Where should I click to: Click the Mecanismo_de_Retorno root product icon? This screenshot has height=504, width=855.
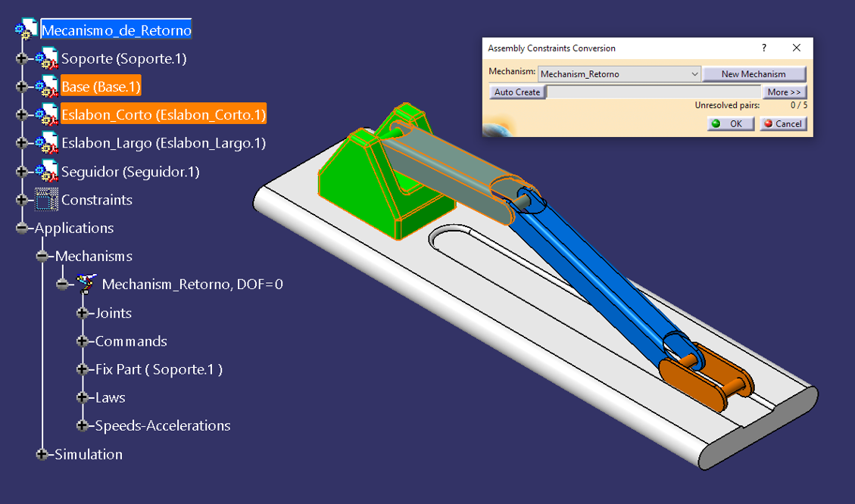point(26,30)
